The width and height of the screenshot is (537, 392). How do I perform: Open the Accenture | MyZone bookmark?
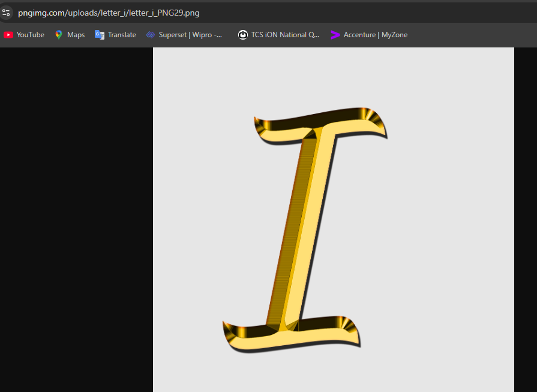pos(376,35)
